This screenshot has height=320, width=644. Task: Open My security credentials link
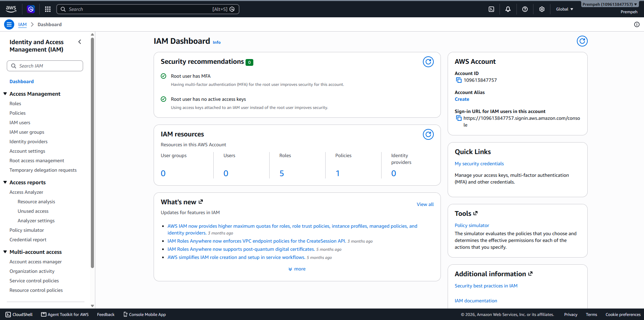pos(479,164)
